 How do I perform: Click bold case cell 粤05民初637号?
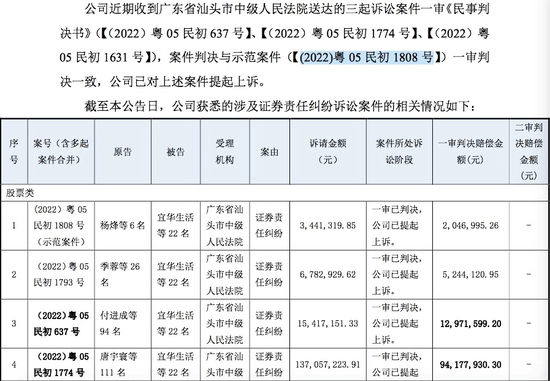61,323
